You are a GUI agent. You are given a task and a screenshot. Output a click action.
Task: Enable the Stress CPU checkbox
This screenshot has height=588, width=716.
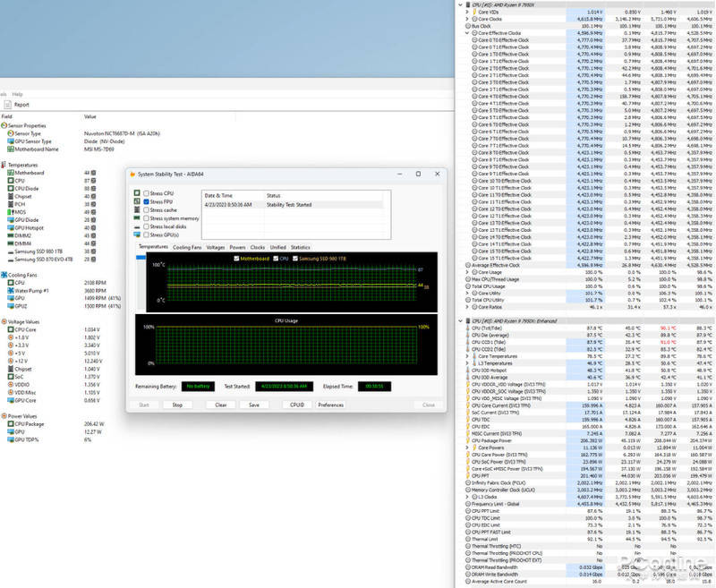point(147,193)
